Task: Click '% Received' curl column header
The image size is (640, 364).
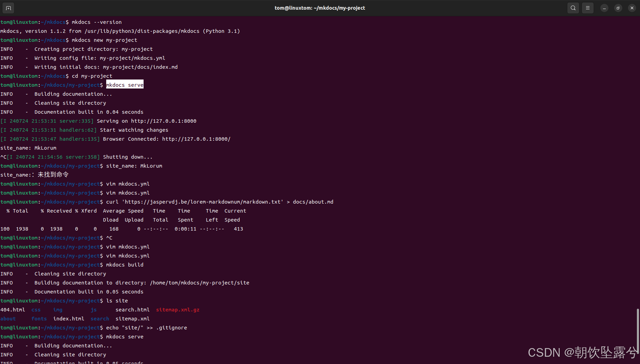Action: 56,211
